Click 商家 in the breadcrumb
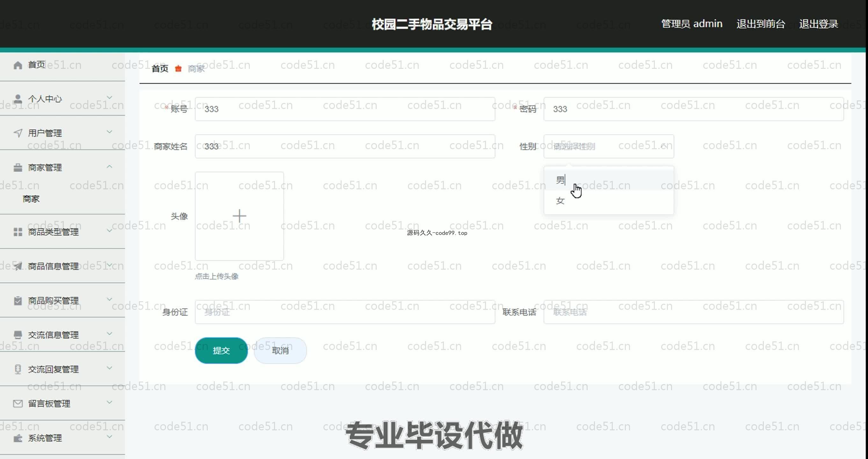This screenshot has height=459, width=868. click(196, 69)
